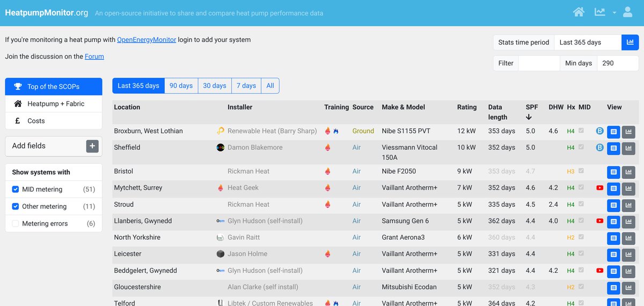Switch to the 30 days tab
The width and height of the screenshot is (644, 306).
point(215,86)
